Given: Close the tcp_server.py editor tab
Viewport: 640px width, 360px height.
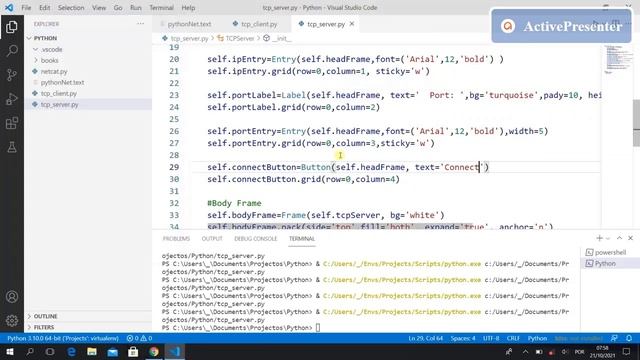Looking at the screenshot, I should click(352, 24).
